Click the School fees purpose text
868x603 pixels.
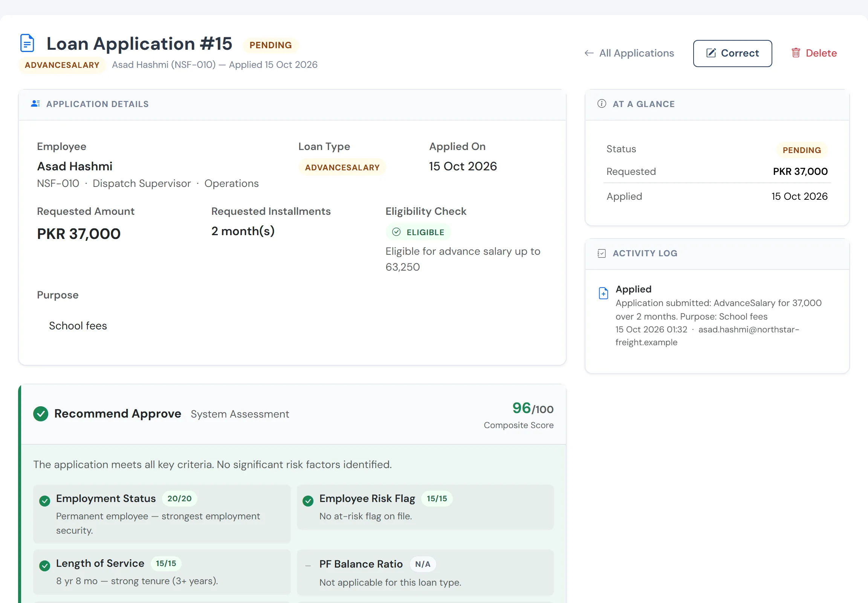78,326
